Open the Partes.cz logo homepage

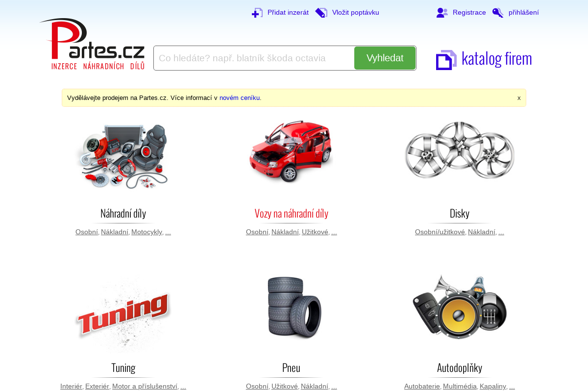pos(92,44)
